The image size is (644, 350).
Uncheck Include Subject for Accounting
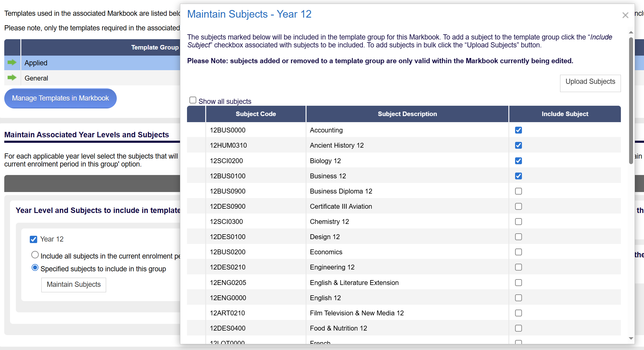click(518, 130)
